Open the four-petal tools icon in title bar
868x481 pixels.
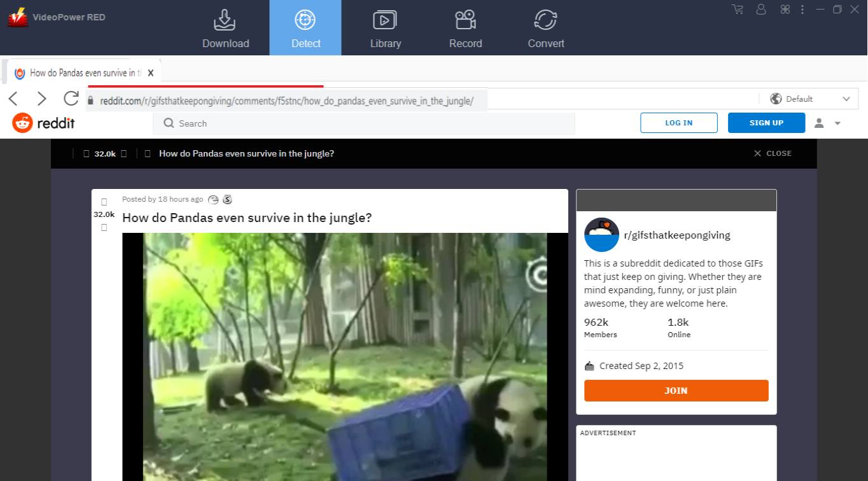785,10
